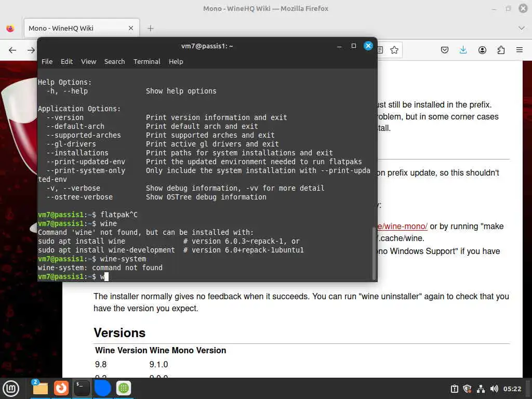This screenshot has height=399, width=532.
Task: Click the green grid taskbar app
Action: coord(124,388)
